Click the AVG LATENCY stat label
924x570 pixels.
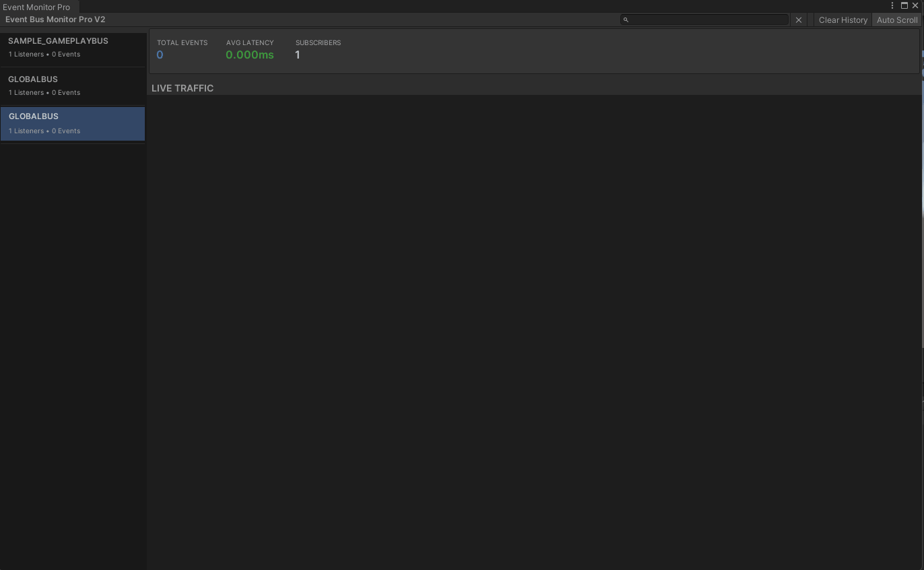[250, 42]
